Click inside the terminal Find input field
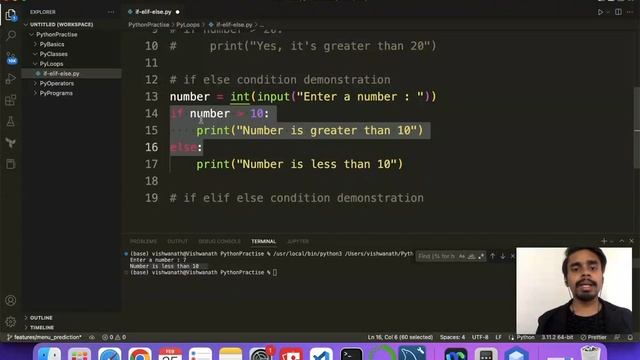Image resolution: width=640 pixels, height=360 pixels. click(436, 256)
